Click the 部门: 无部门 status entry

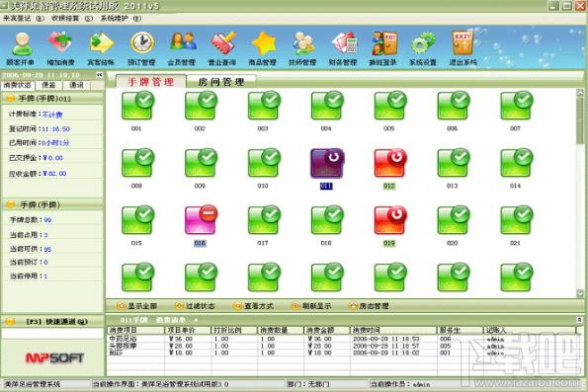(308, 384)
